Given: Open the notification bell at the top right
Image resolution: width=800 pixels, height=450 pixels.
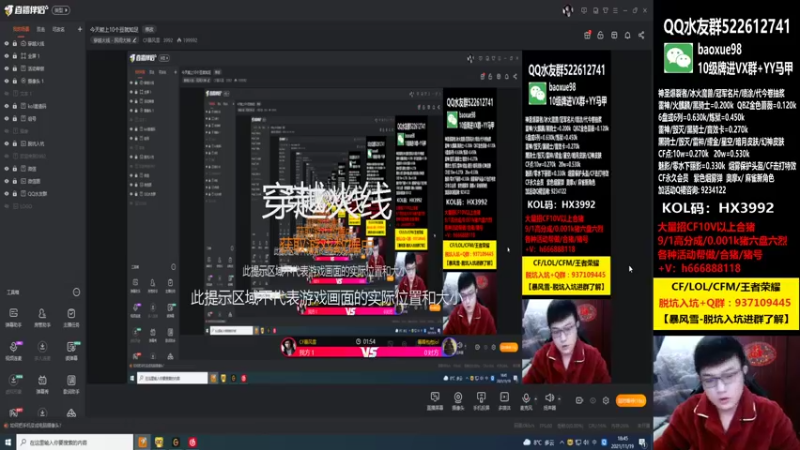Looking at the screenshot, I should tap(628, 35).
